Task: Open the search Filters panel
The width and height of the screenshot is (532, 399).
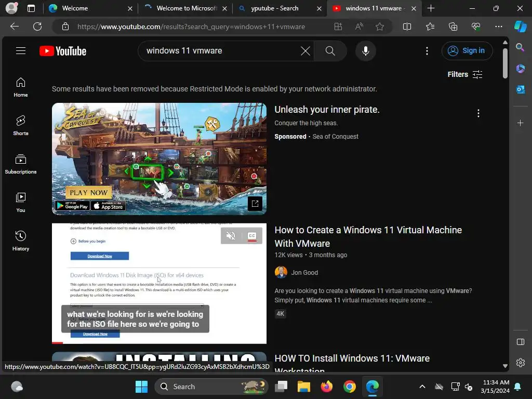Action: [465, 74]
